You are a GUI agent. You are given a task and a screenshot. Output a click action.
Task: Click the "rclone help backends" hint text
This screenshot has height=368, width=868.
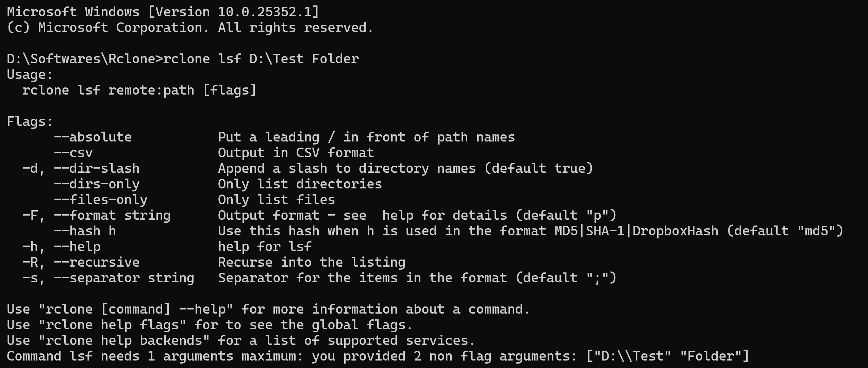[x=124, y=340]
